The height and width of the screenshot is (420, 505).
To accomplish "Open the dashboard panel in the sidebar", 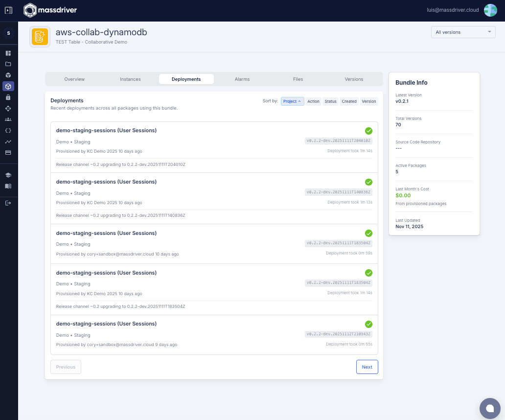I will point(8,52).
